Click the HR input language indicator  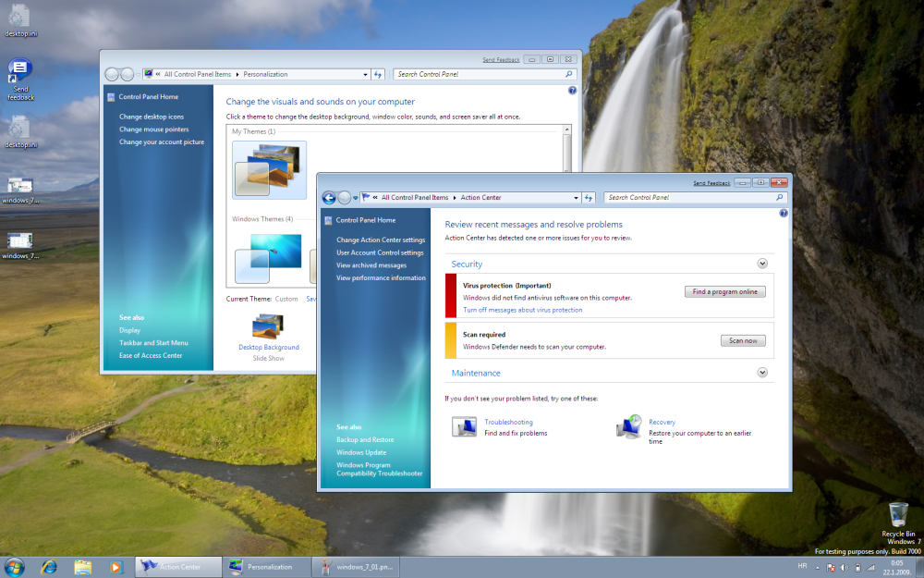tap(802, 566)
